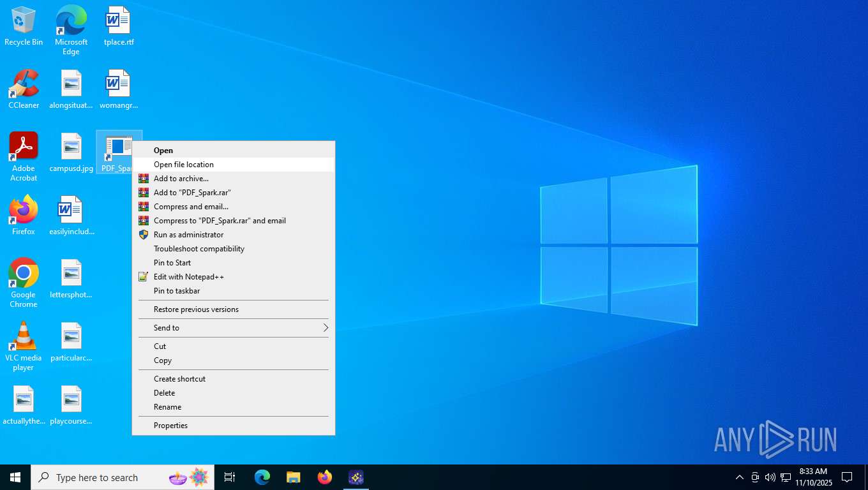Viewport: 868px width, 490px height.
Task: Choose Edit with Notepad++
Action: (x=234, y=277)
